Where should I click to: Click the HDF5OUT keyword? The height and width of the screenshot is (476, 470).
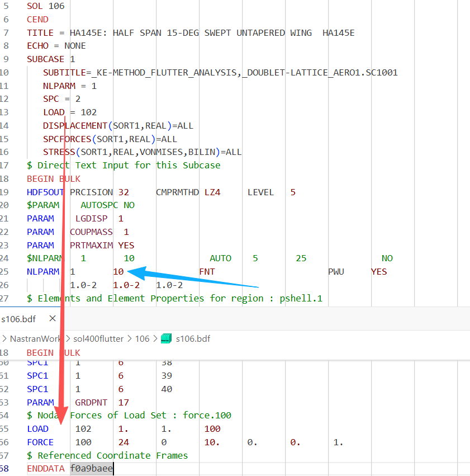coord(46,192)
